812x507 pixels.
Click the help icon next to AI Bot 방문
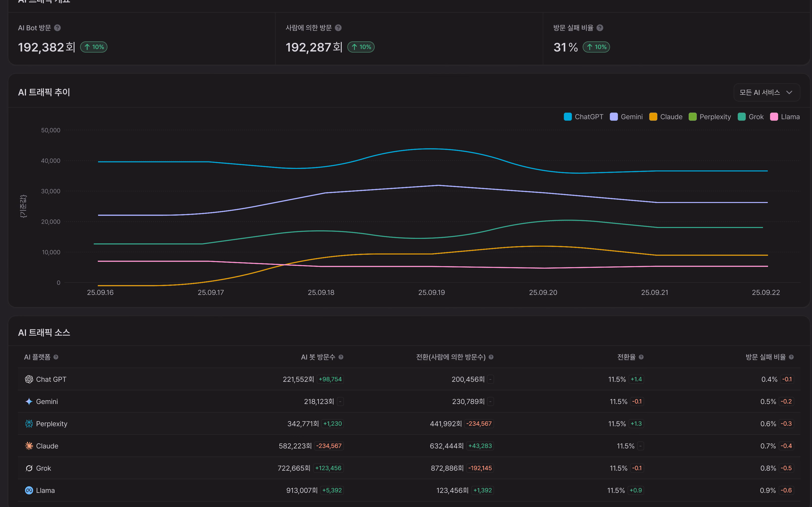[x=57, y=28]
